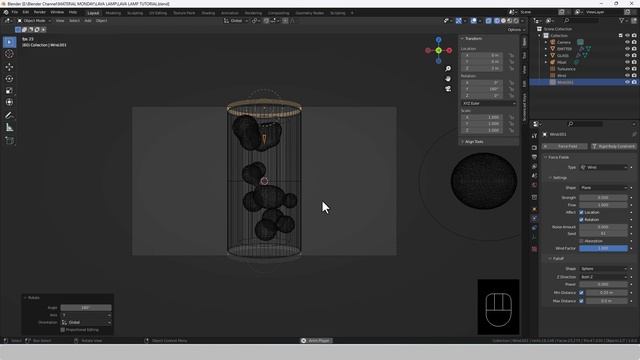Viewport: 640px width, 360px height.
Task: Open the Physics properties tab icon
Action: (x=534, y=218)
